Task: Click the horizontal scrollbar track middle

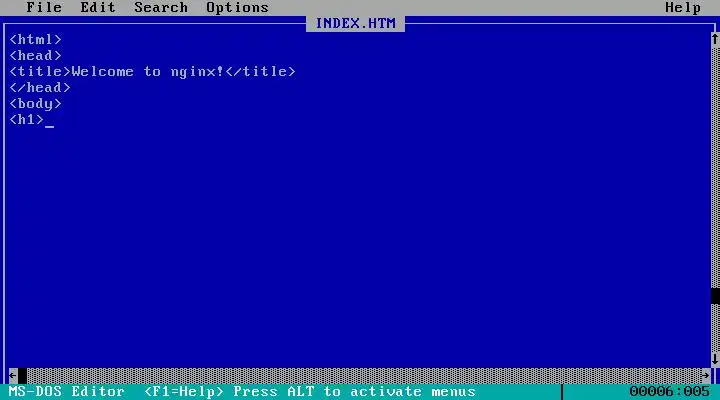Action: click(364, 376)
